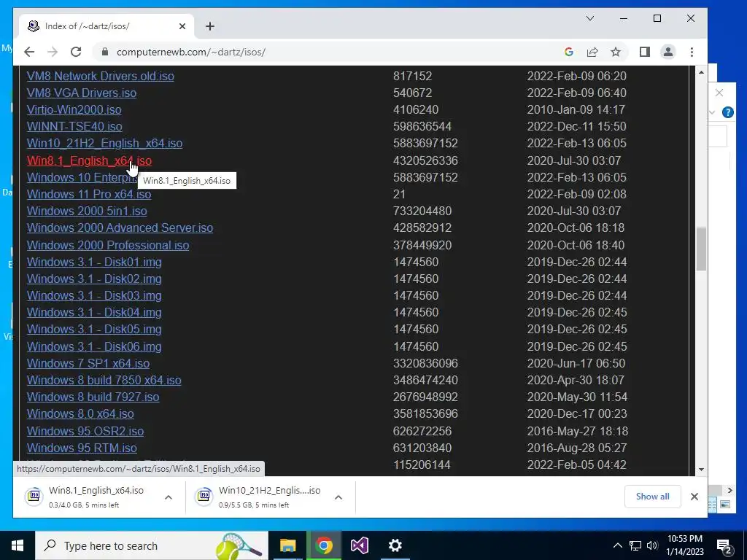Image resolution: width=747 pixels, height=560 pixels.
Task: Switch to Chrome in the taskbar
Action: click(x=323, y=545)
